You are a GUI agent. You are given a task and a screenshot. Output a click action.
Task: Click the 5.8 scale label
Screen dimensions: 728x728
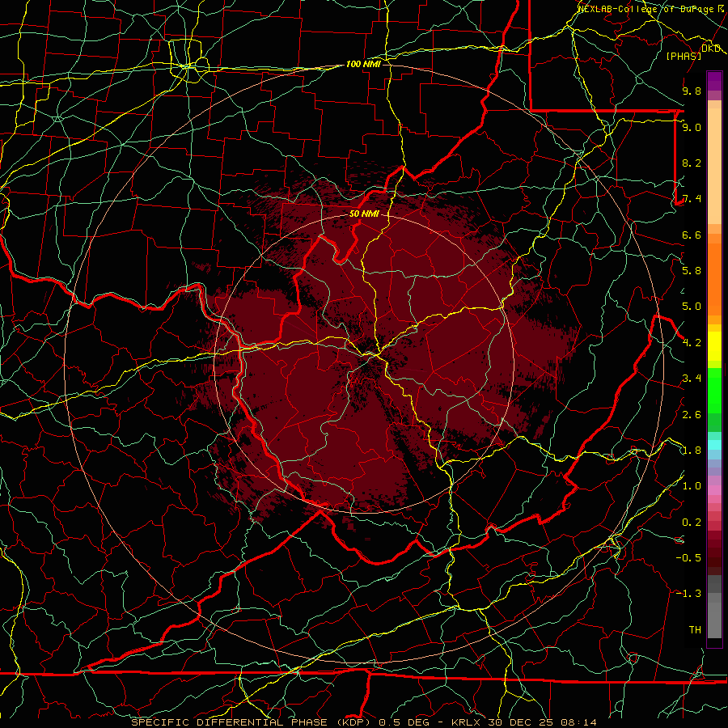(x=692, y=271)
